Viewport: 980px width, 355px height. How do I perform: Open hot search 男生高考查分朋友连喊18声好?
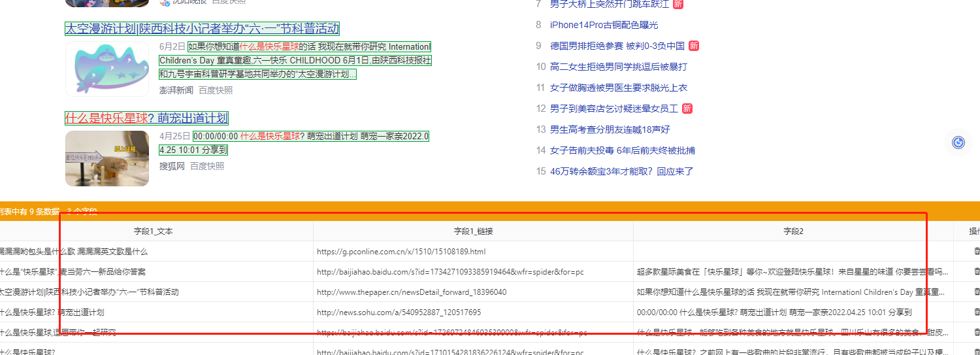tap(610, 129)
